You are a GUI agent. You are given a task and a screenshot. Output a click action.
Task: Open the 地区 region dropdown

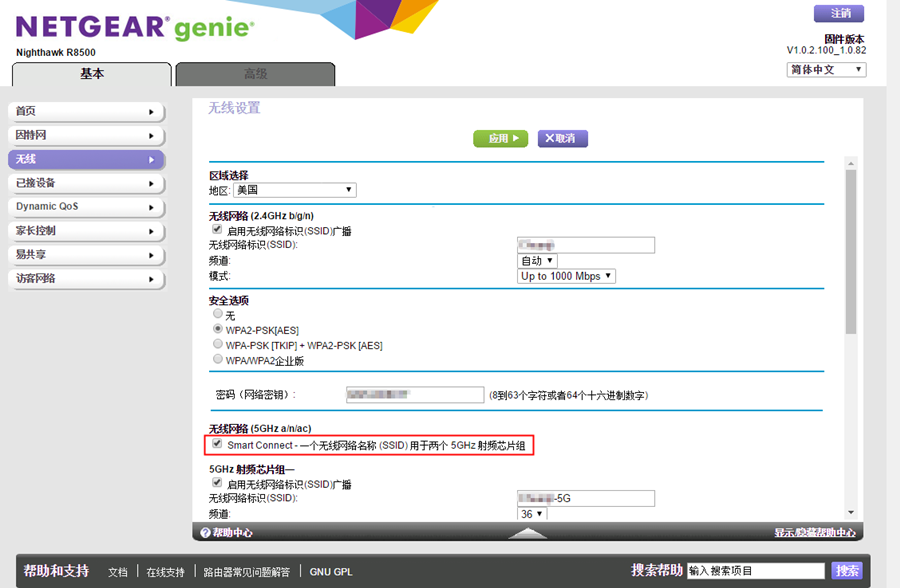pos(295,190)
